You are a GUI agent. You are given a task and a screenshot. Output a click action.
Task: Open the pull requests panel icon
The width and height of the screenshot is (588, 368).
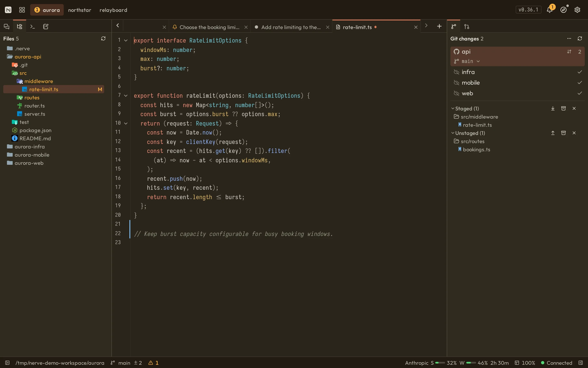click(x=467, y=27)
